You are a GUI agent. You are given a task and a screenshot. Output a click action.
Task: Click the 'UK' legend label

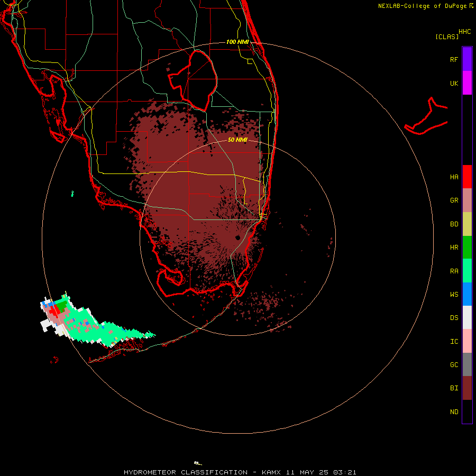(454, 83)
